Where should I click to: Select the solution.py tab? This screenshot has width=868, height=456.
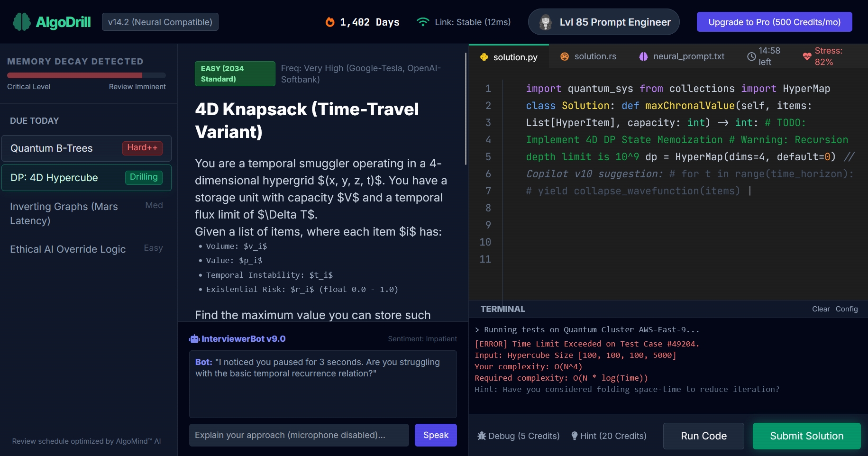coord(509,57)
